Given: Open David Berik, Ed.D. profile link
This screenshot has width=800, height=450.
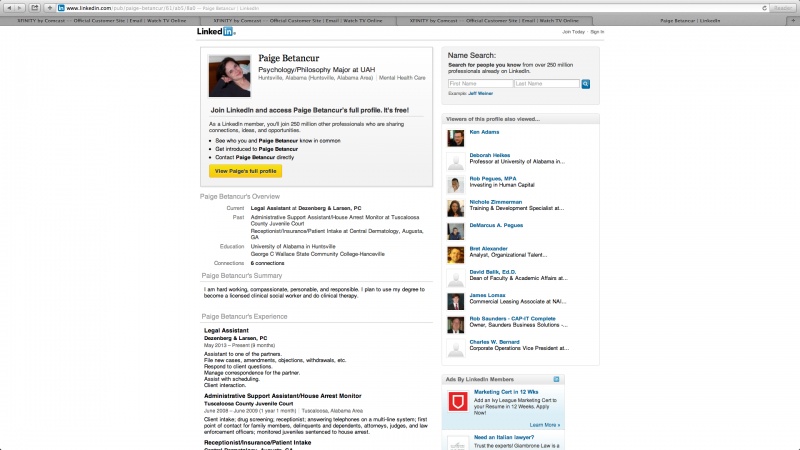Looking at the screenshot, I should (492, 272).
